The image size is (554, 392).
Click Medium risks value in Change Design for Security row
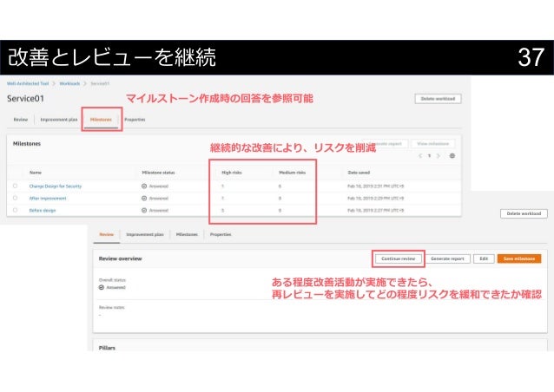coord(280,186)
